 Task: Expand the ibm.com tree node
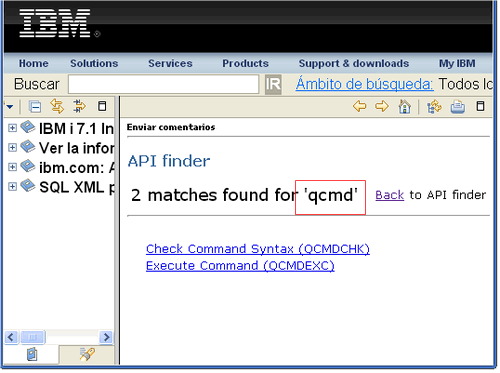[x=12, y=167]
